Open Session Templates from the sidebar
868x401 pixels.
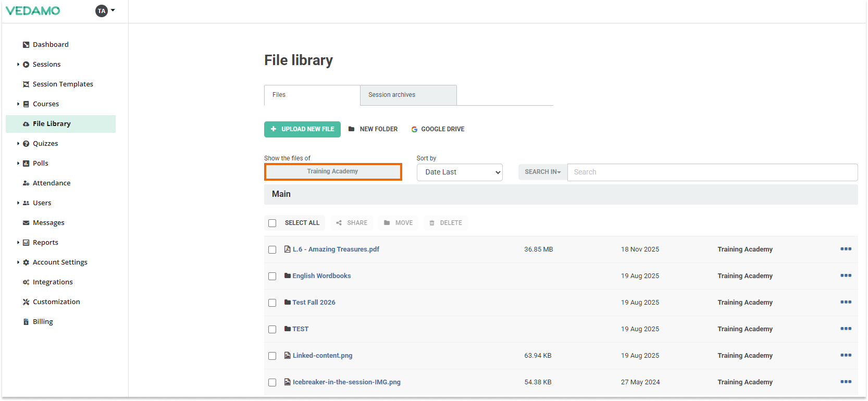coord(63,84)
